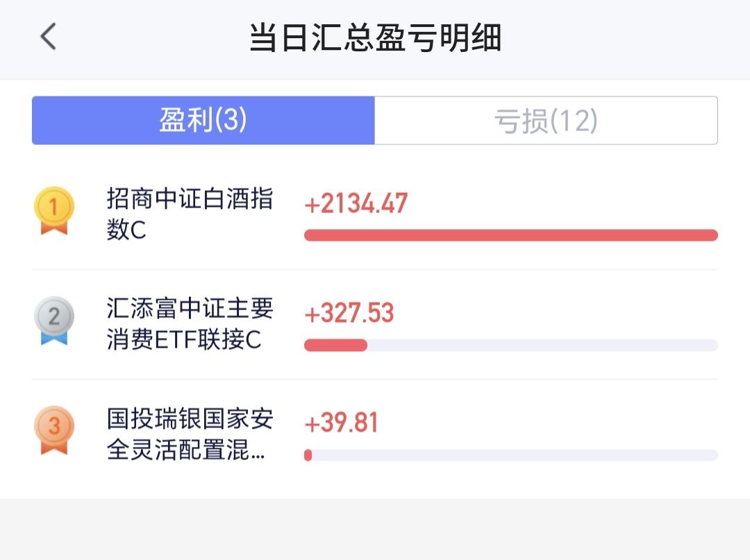Switch to the 盈利(3) tab

(x=203, y=121)
